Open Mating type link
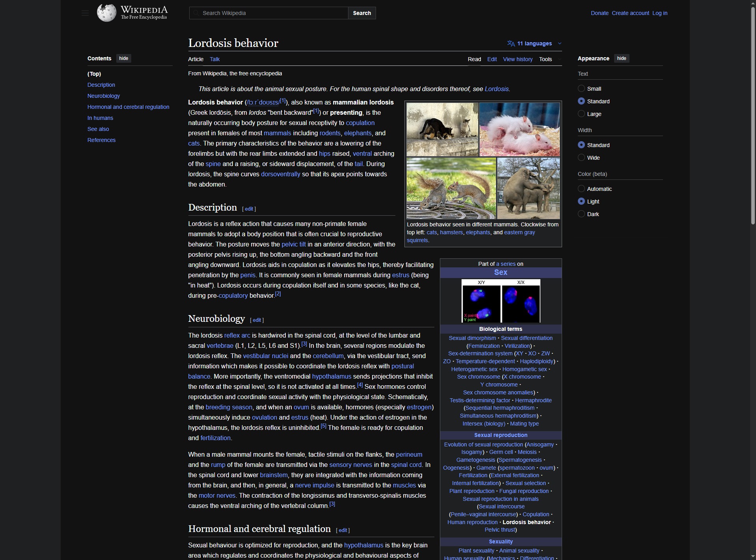Screen dimensions: 756x560 [x=524, y=424]
